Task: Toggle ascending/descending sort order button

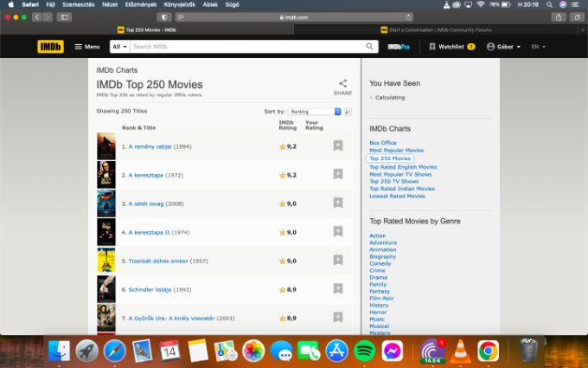Action: (x=348, y=112)
